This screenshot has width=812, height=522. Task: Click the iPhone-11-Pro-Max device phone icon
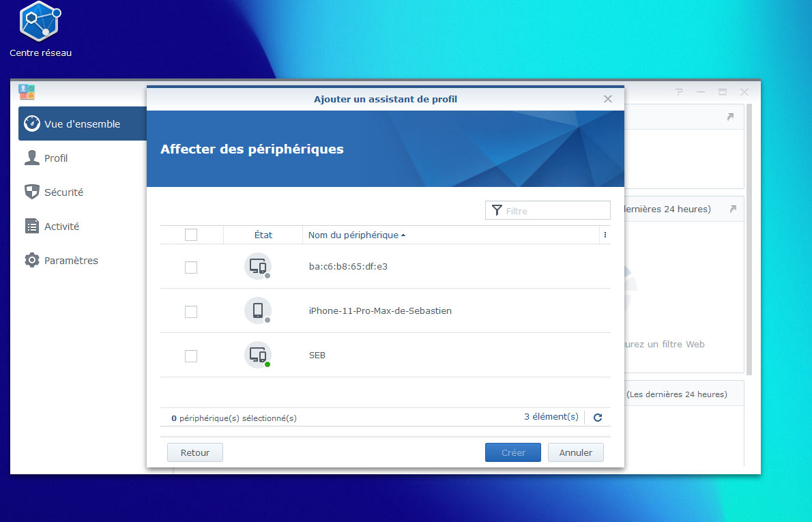coord(258,310)
